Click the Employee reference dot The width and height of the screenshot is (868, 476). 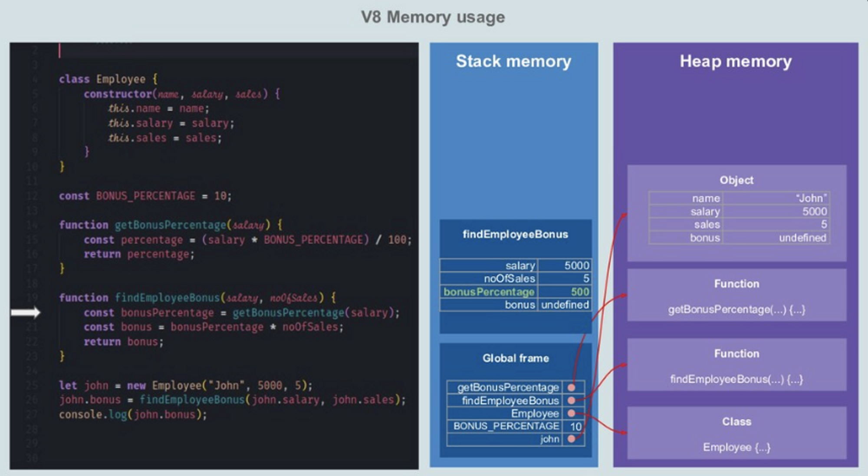572,413
